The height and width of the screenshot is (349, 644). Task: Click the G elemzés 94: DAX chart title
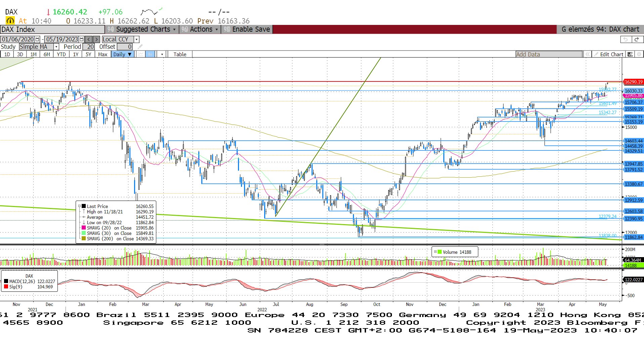[x=600, y=29]
